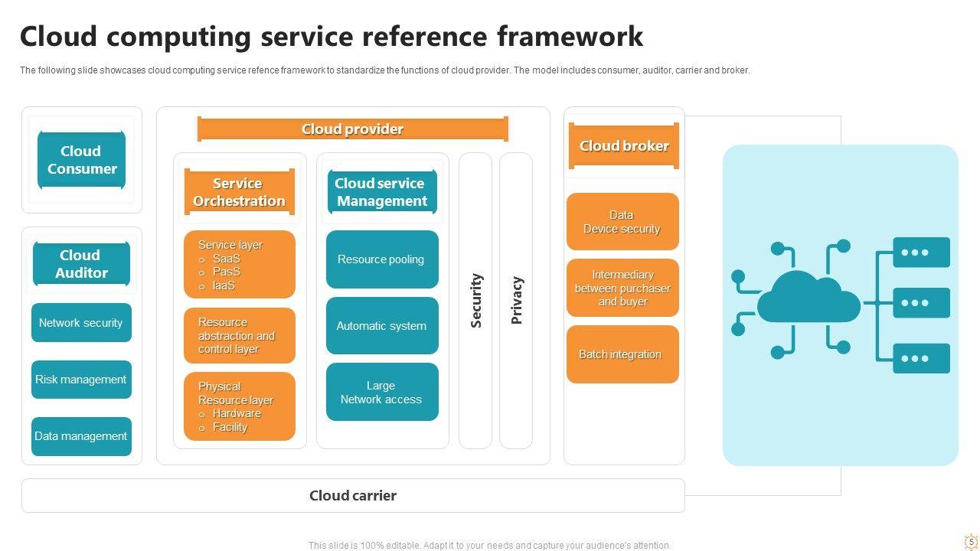Select the Cloud Consumer box
The width and height of the screenshot is (980, 551).
[81, 160]
